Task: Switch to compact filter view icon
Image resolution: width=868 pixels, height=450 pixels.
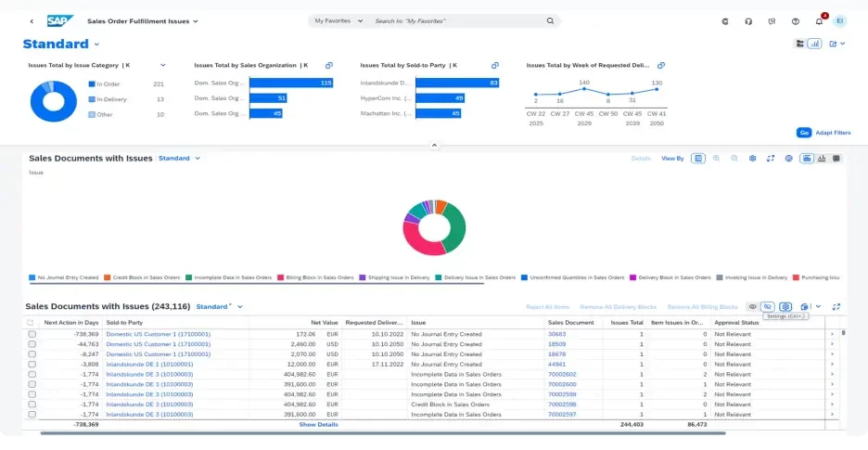Action: 799,44
